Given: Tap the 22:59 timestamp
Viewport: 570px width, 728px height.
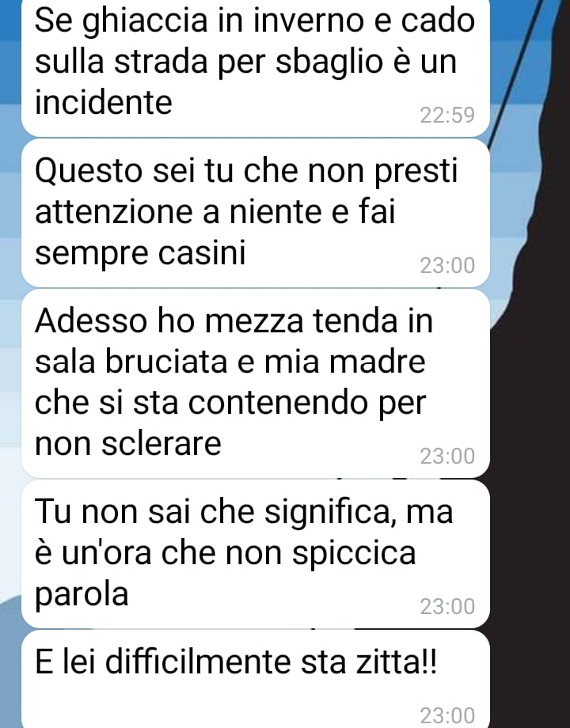Looking at the screenshot, I should 446,116.
